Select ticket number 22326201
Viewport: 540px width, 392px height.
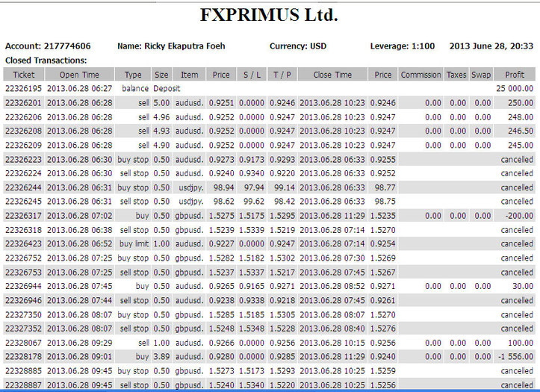point(23,103)
